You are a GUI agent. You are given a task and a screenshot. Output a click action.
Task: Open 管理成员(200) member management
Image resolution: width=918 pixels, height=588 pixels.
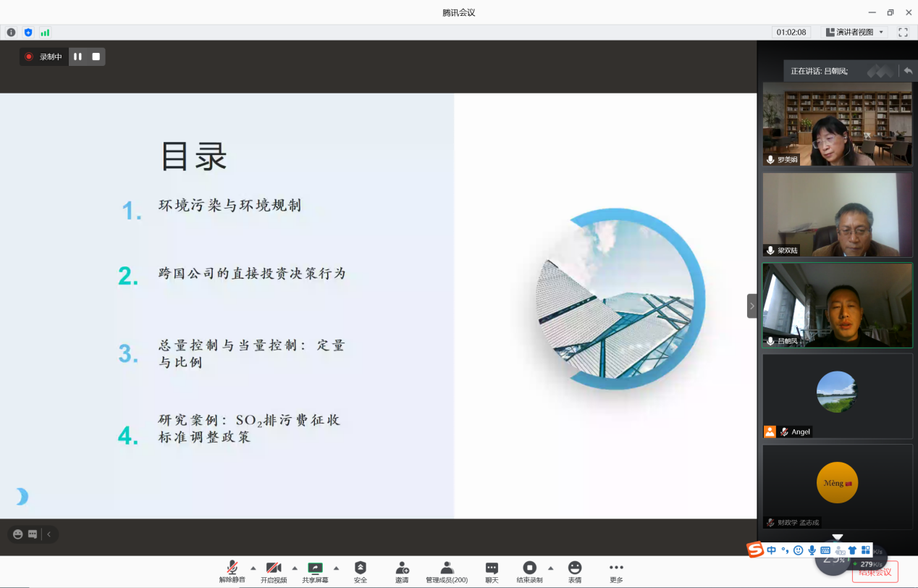447,568
